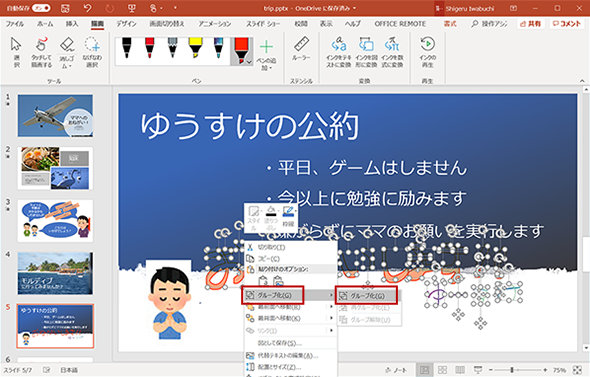
Task: Click the スタイル button in mini toolbar
Action: coord(254,218)
